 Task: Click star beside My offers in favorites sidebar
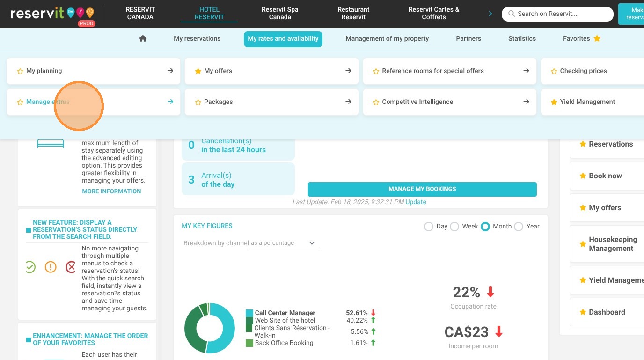pos(583,208)
